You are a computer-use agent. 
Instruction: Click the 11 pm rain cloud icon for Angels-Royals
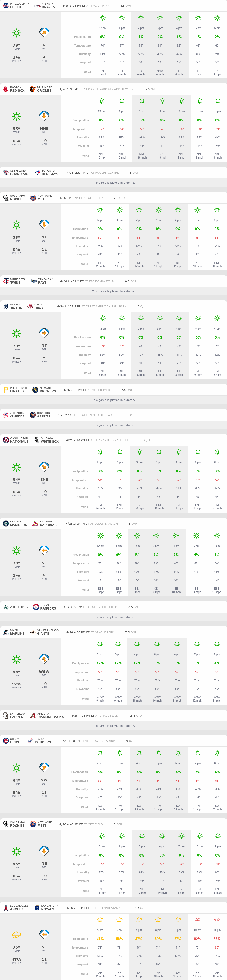point(217,920)
